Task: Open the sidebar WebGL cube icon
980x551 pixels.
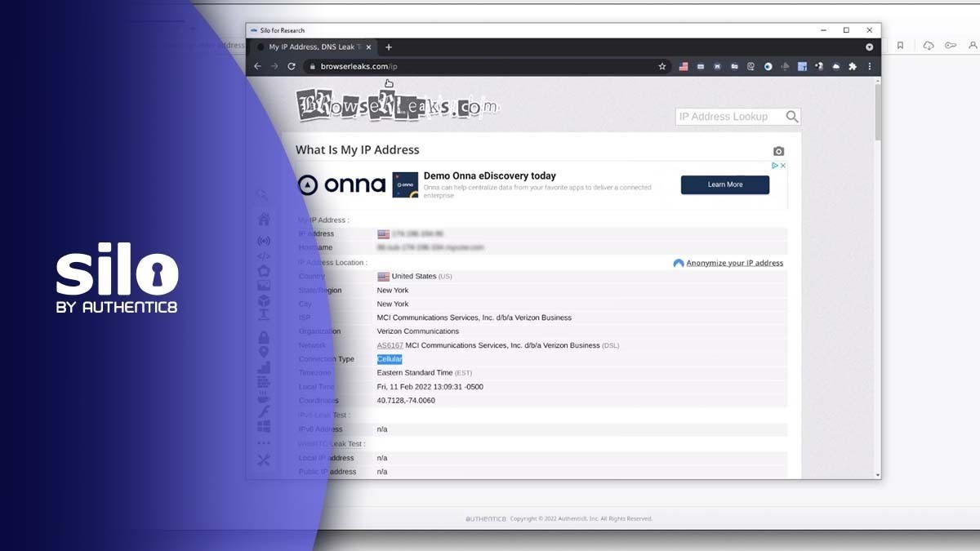Action: click(264, 302)
